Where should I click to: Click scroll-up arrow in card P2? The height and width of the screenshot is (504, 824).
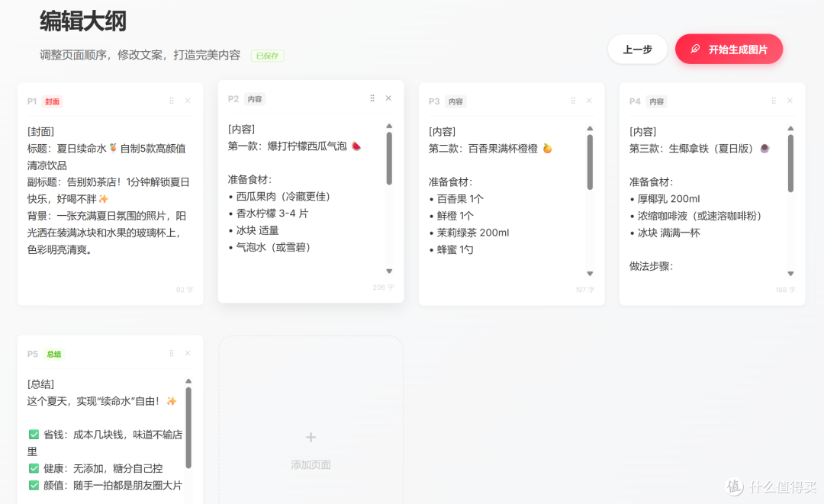389,126
